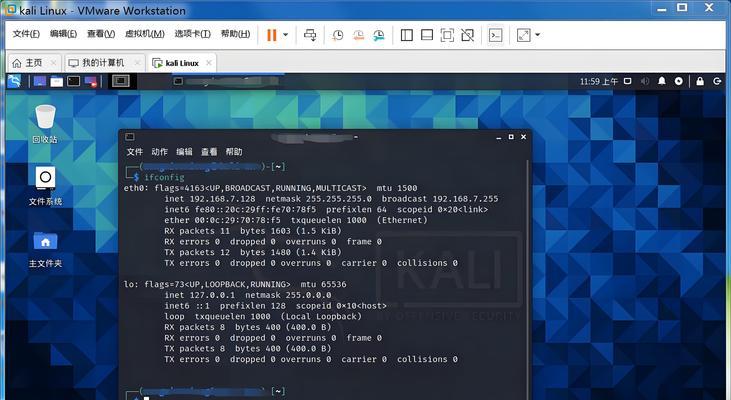The width and height of the screenshot is (731, 400).
Task: Close the 主页 tab
Action: 54,63
